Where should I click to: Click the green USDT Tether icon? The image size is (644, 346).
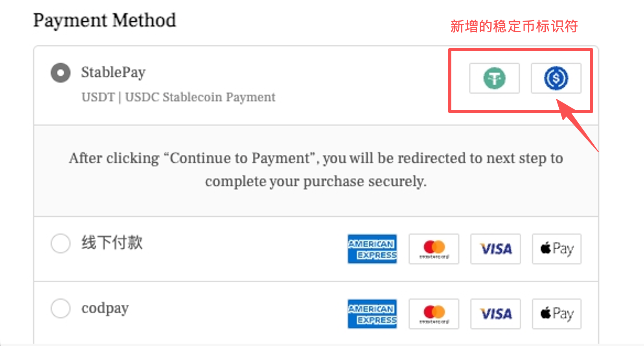pos(494,78)
